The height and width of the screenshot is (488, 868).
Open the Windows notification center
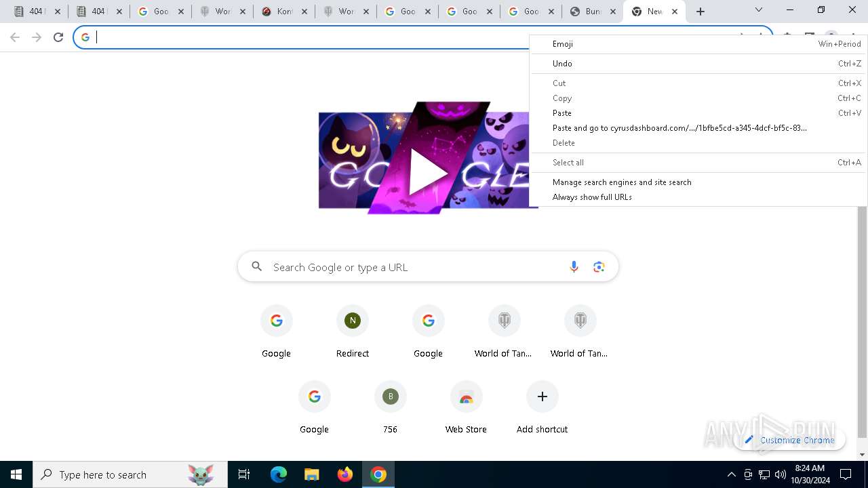click(x=846, y=474)
